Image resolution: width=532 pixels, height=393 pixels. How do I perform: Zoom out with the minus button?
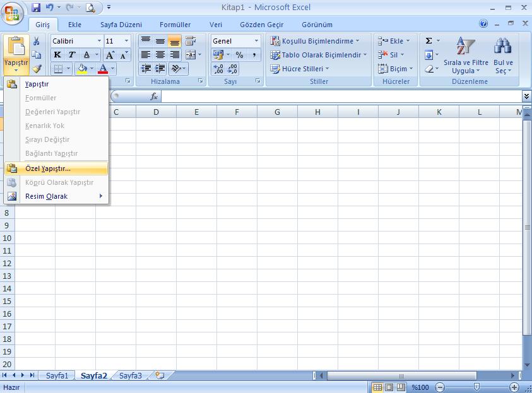[440, 387]
